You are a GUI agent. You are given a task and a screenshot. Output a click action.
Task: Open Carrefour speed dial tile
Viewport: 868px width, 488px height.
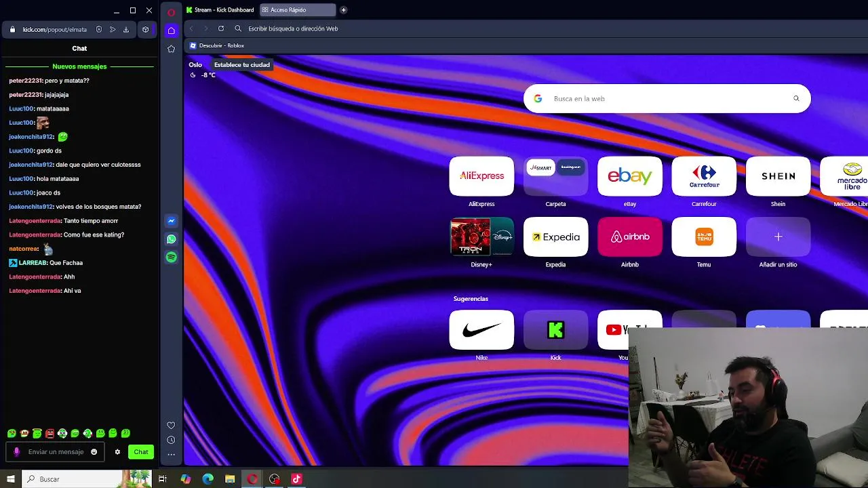pos(704,176)
